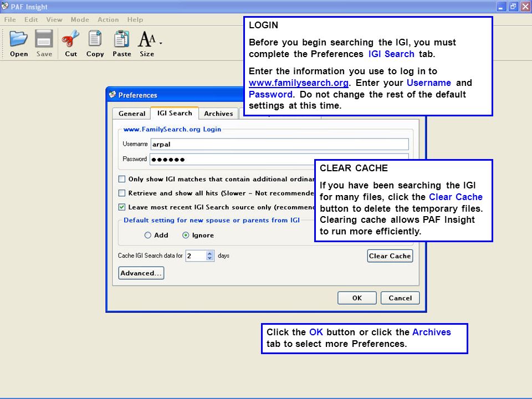The image size is (532, 399).
Task: Cancel the Preferences dialog
Action: coord(400,298)
